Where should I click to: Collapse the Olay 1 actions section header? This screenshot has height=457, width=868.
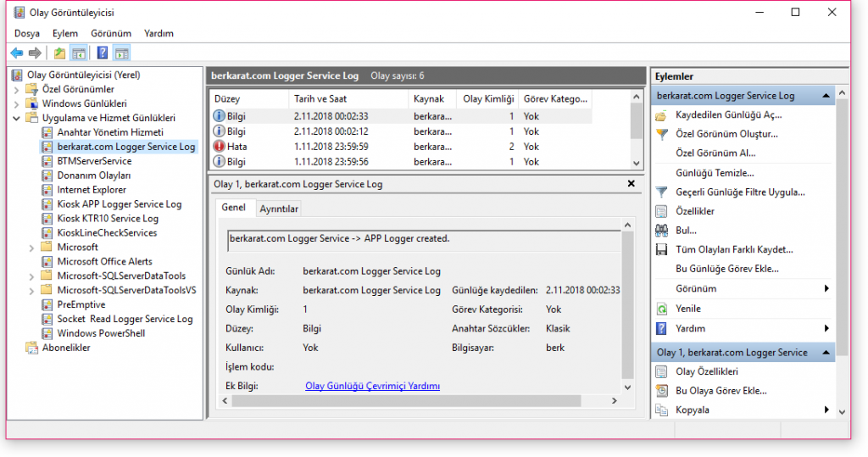(826, 353)
